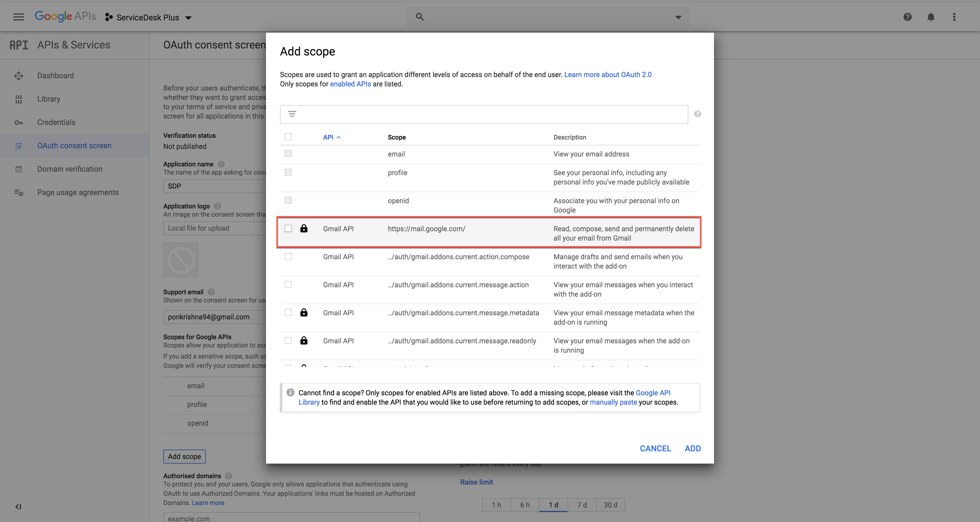Go to Domain verification page
The width and height of the screenshot is (980, 522).
[70, 169]
